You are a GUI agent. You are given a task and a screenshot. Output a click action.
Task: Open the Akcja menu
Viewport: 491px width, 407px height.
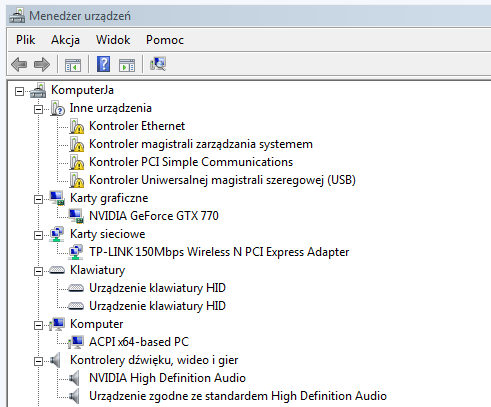pyautogui.click(x=65, y=40)
